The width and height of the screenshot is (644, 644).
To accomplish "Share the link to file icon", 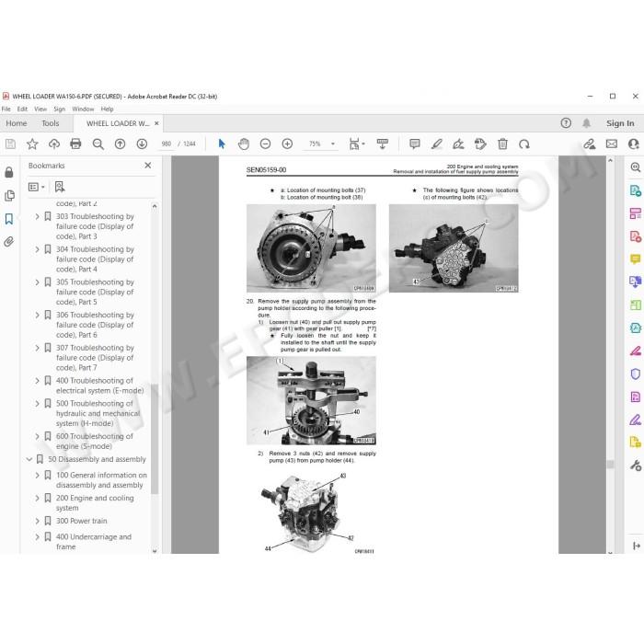I will (590, 144).
